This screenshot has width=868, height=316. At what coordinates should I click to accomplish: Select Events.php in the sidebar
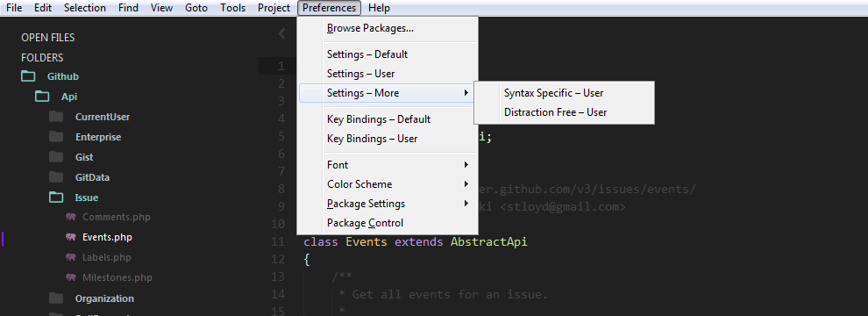[107, 237]
